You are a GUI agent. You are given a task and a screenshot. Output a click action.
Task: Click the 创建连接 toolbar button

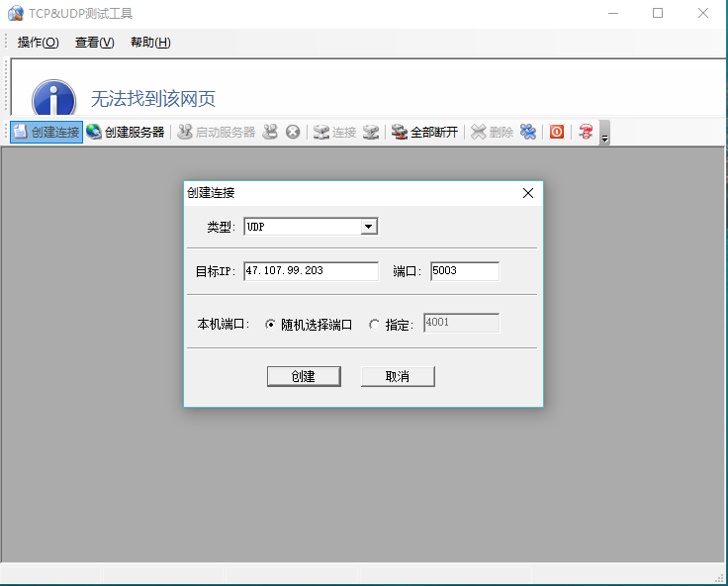(46, 132)
